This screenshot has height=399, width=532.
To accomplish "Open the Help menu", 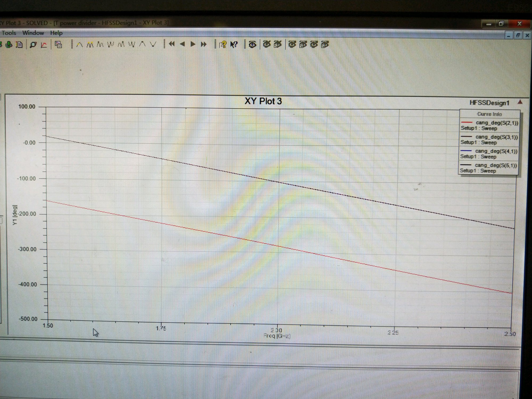I will click(56, 33).
